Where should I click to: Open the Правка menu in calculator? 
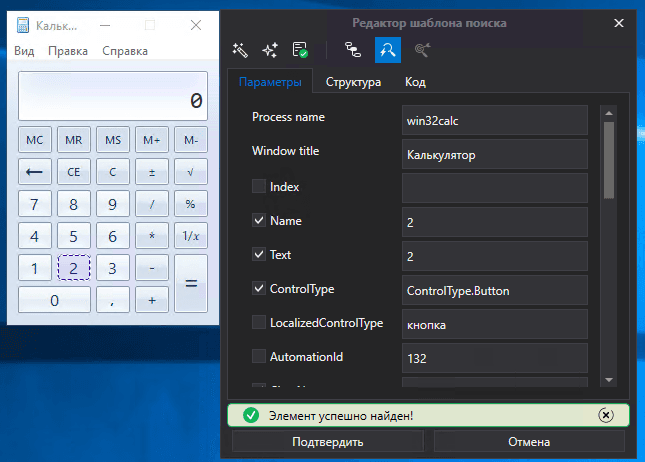tap(68, 51)
